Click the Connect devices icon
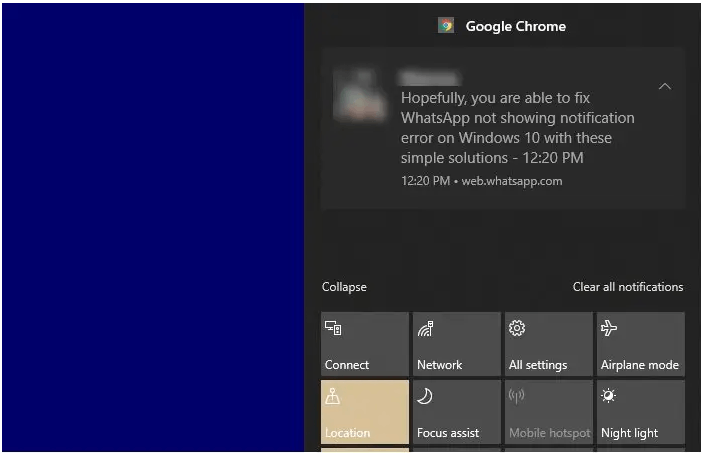The height and width of the screenshot is (453, 702). pyautogui.click(x=333, y=328)
